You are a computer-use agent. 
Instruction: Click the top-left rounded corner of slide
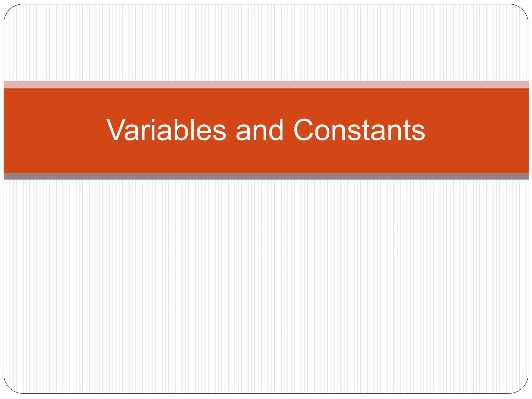pos(10,10)
